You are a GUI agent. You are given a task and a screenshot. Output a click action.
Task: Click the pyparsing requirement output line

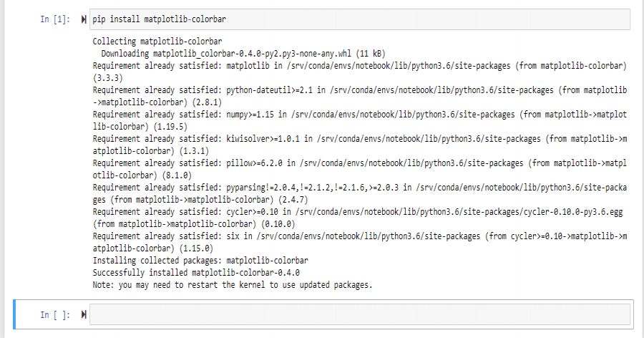point(358,188)
